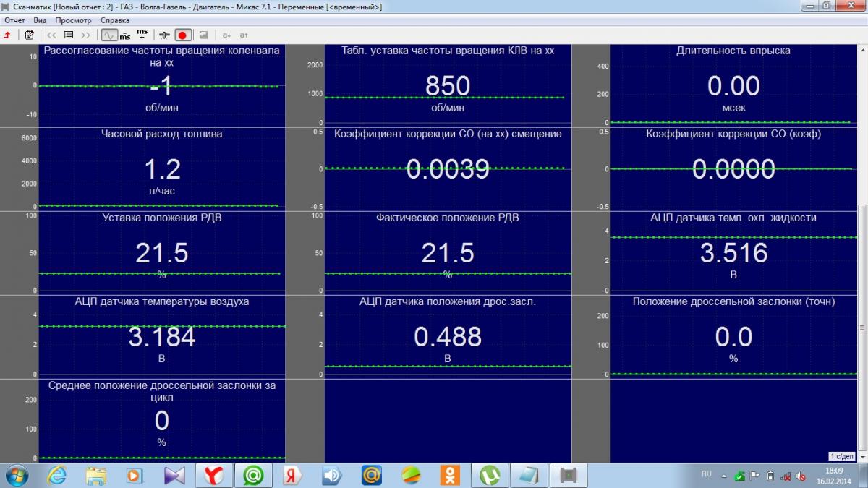Image resolution: width=868 pixels, height=488 pixels.
Task: Open the green @ Mail.ru Agent icon
Action: (x=253, y=475)
